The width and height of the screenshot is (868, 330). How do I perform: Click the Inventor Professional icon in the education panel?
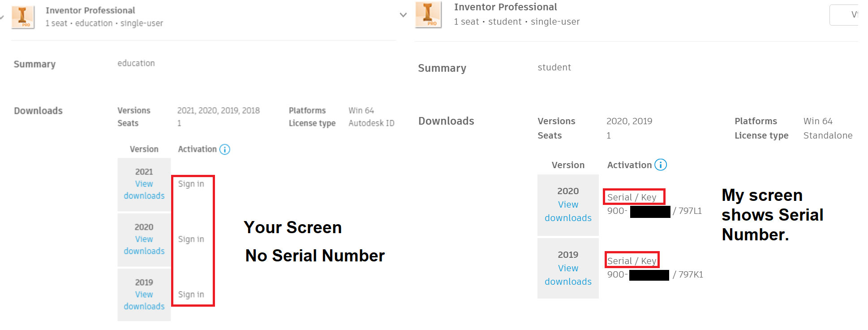23,17
